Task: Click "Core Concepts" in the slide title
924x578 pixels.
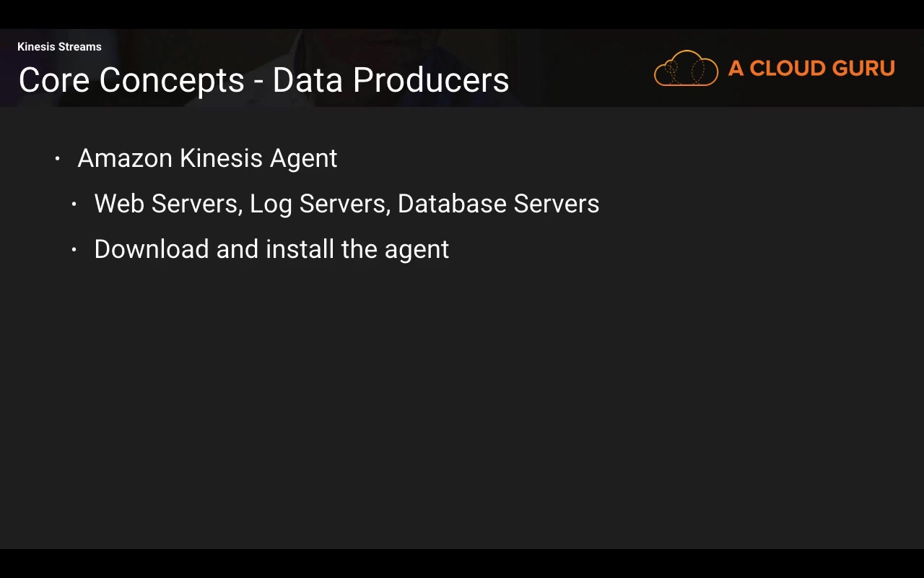Action: (131, 79)
